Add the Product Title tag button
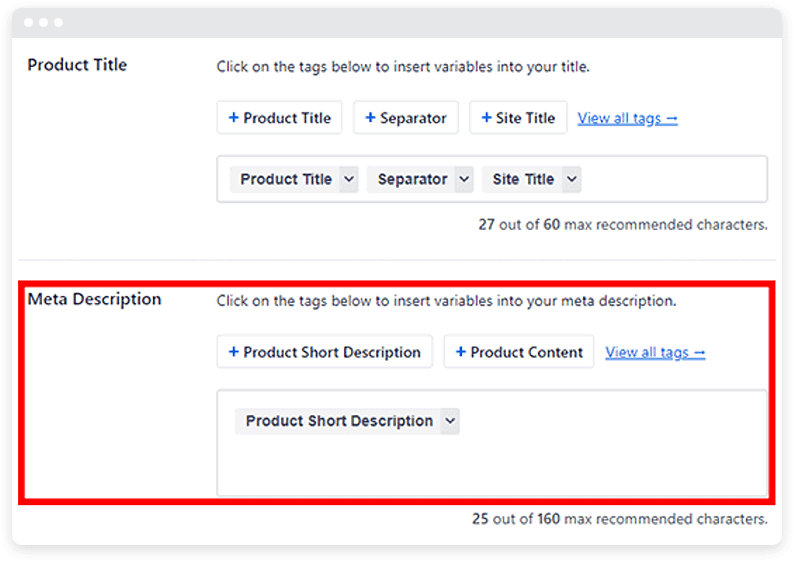794x561 pixels. [x=280, y=118]
